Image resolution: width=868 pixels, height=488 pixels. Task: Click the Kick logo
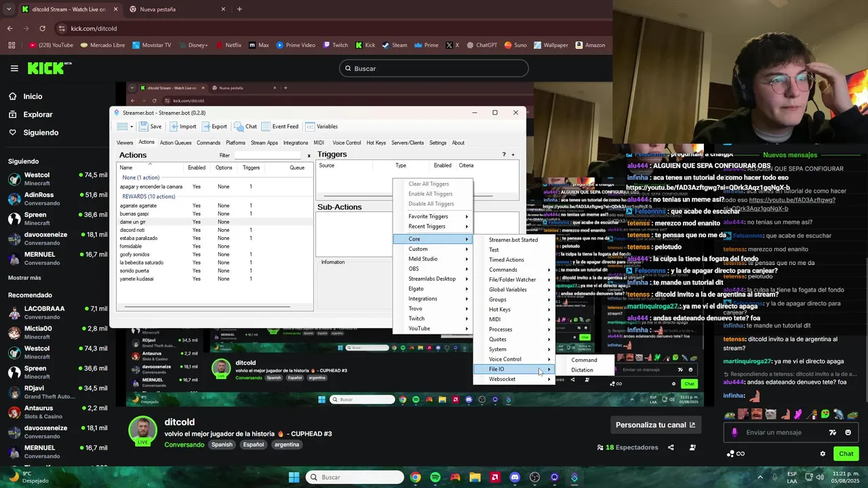pos(50,68)
